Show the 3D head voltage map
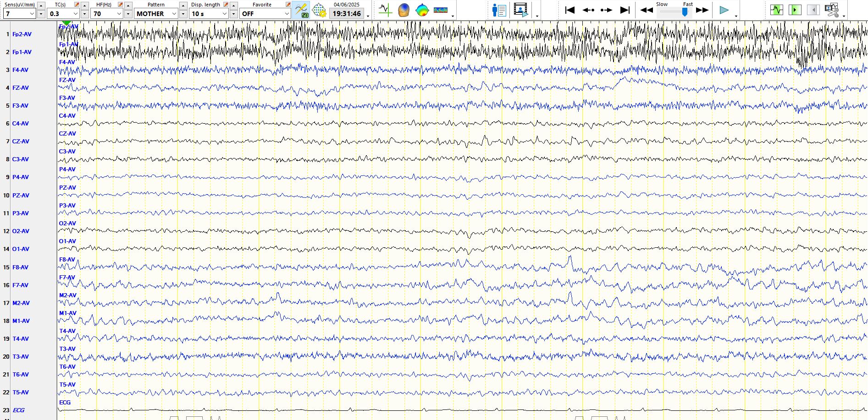 404,10
